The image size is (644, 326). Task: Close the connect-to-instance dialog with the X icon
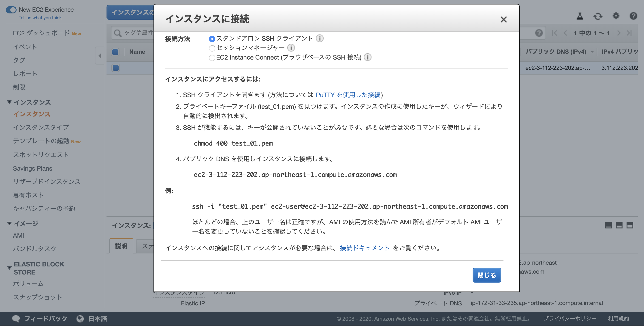click(503, 19)
